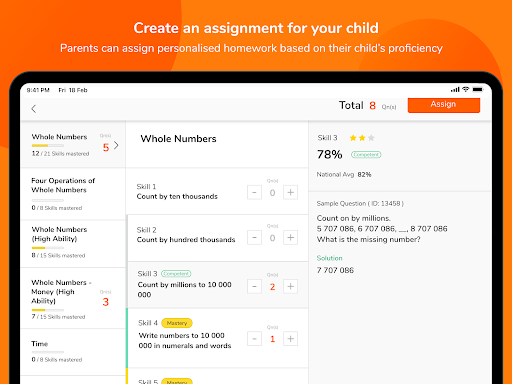Select Skill 3 Count by millions row
This screenshot has height=384, width=512.
click(x=217, y=285)
